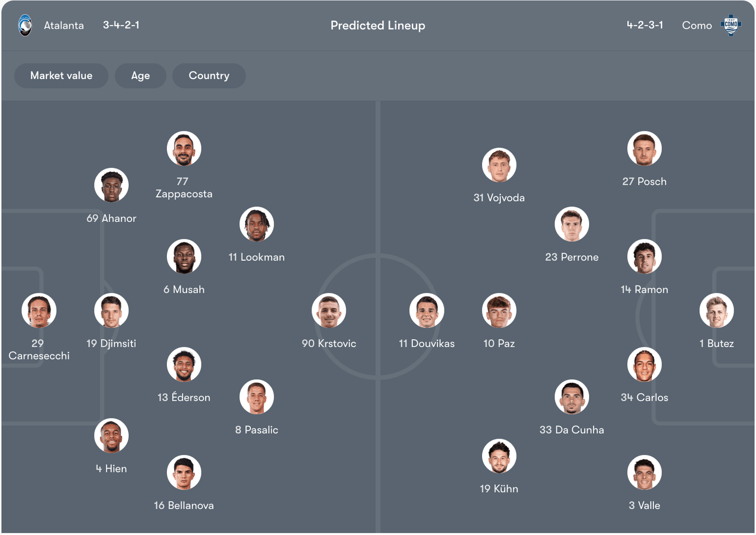756x535 pixels.
Task: Select Lookman's player avatar
Action: pos(256,224)
